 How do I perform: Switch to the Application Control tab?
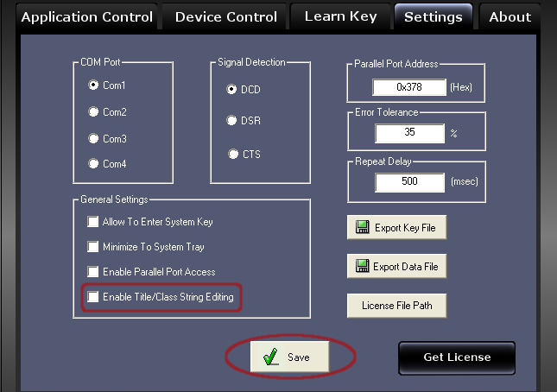[x=86, y=16]
